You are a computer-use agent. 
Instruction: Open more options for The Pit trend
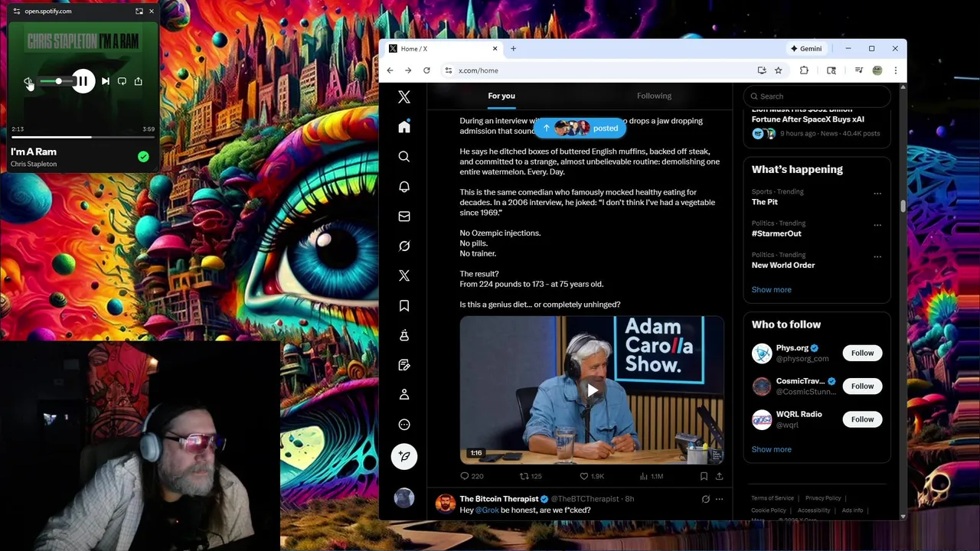(x=877, y=193)
